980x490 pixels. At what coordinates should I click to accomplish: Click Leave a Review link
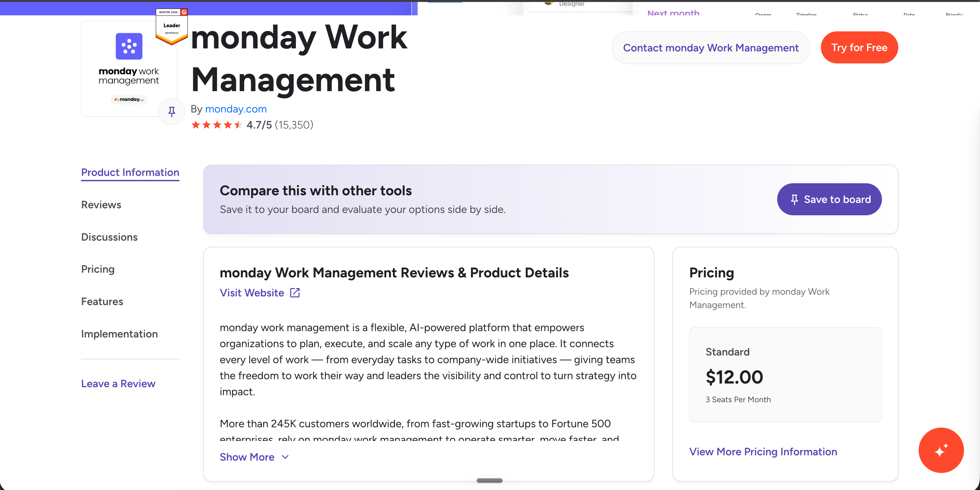(x=118, y=384)
